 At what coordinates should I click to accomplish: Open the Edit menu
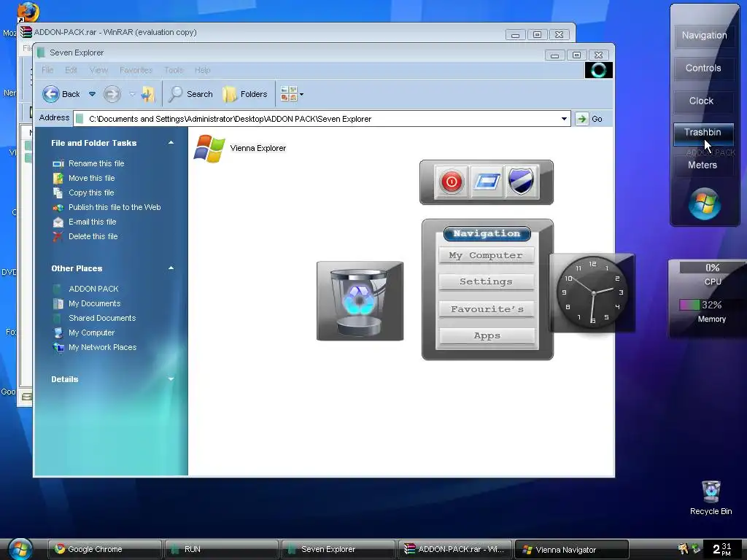71,70
